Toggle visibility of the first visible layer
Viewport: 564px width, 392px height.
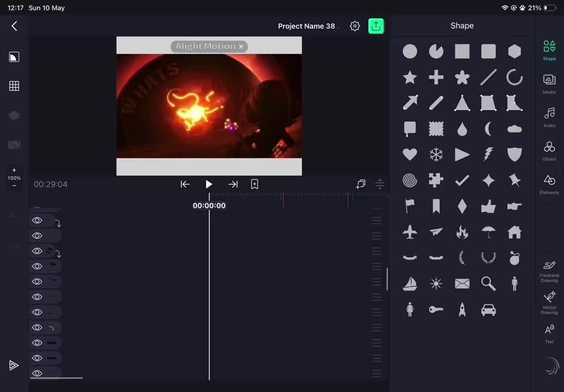(37, 220)
